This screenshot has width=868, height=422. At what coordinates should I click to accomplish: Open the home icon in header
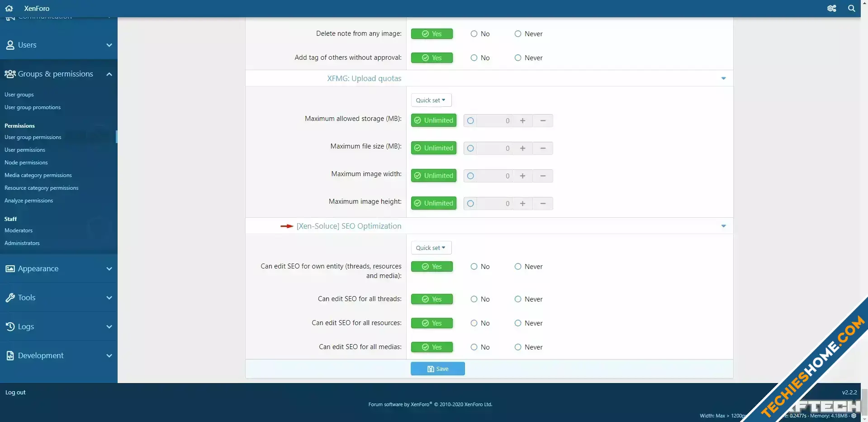coord(9,8)
